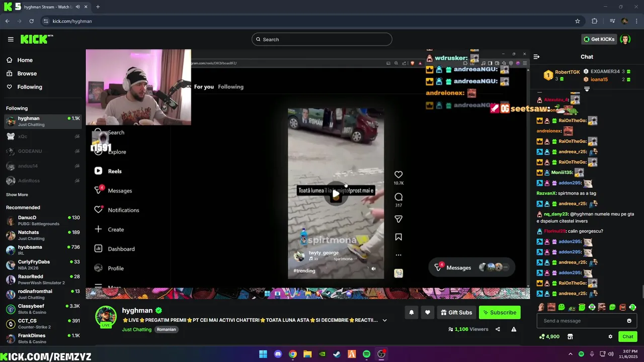Share the stream using the share icon
Image resolution: width=644 pixels, height=362 pixels.
coord(498,329)
